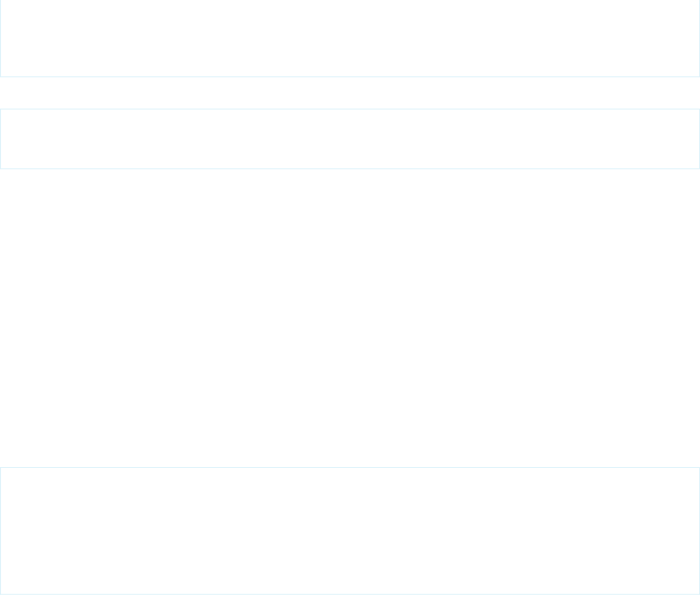700x595 pixels.
Task: Select the second empty bordered panel
Action: [x=350, y=139]
